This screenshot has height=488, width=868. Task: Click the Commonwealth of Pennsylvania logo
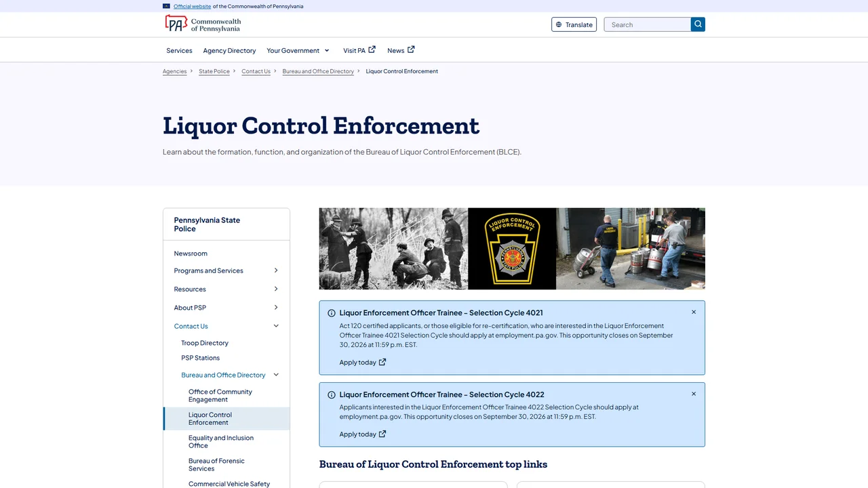tap(203, 24)
